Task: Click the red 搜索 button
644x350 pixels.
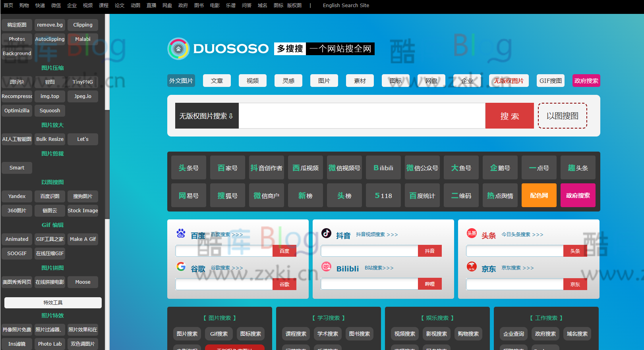Action: [x=510, y=116]
